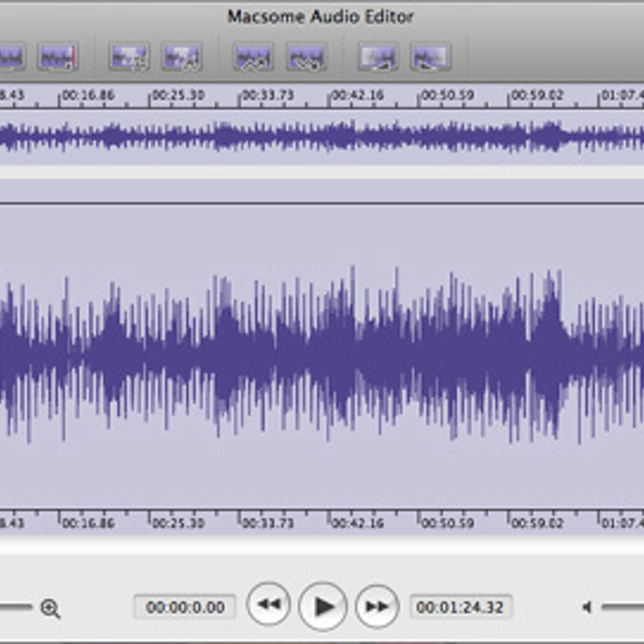Image resolution: width=644 pixels, height=644 pixels.
Task: Click the 00:50.59 mark on the upper ruler
Action: (448, 95)
